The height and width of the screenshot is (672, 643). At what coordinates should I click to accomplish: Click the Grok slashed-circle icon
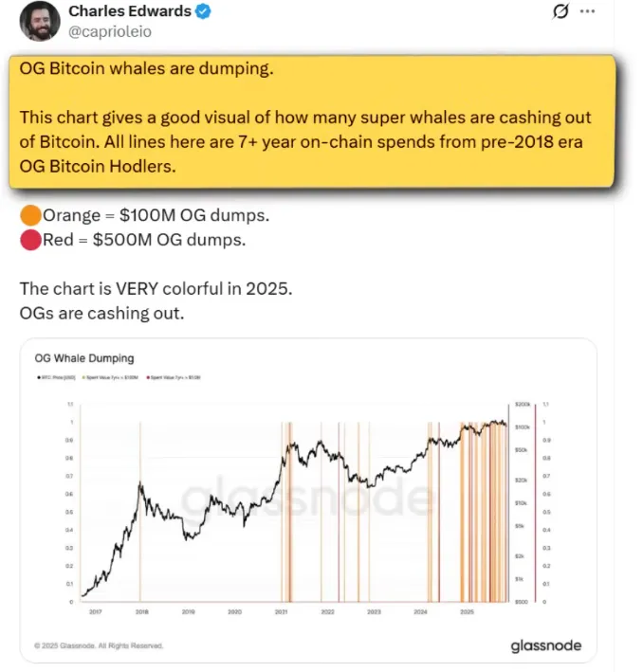click(560, 11)
